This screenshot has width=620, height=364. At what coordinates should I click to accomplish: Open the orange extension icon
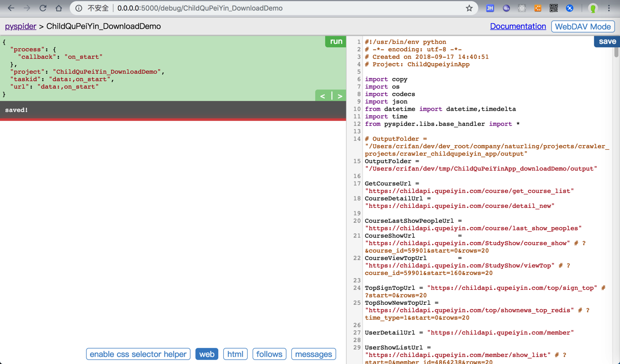tap(537, 8)
